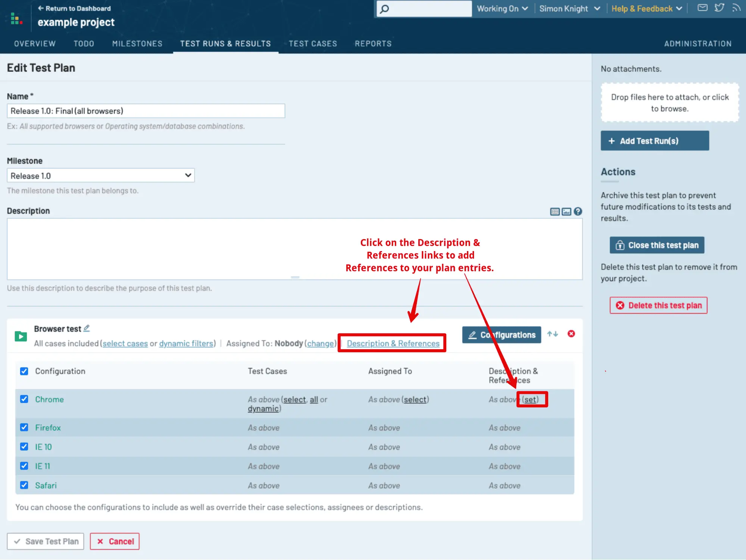The height and width of the screenshot is (560, 746).
Task: Switch to the Test Cases tab
Action: click(313, 44)
